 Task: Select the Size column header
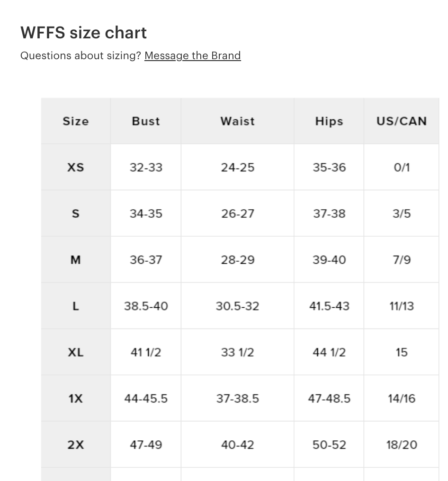pyautogui.click(x=76, y=121)
